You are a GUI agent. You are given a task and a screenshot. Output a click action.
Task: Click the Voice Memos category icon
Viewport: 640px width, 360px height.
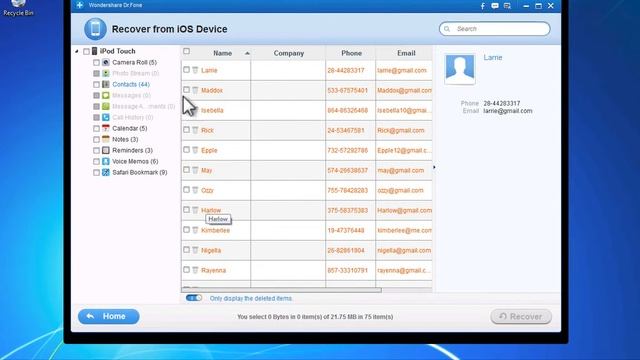[106, 161]
